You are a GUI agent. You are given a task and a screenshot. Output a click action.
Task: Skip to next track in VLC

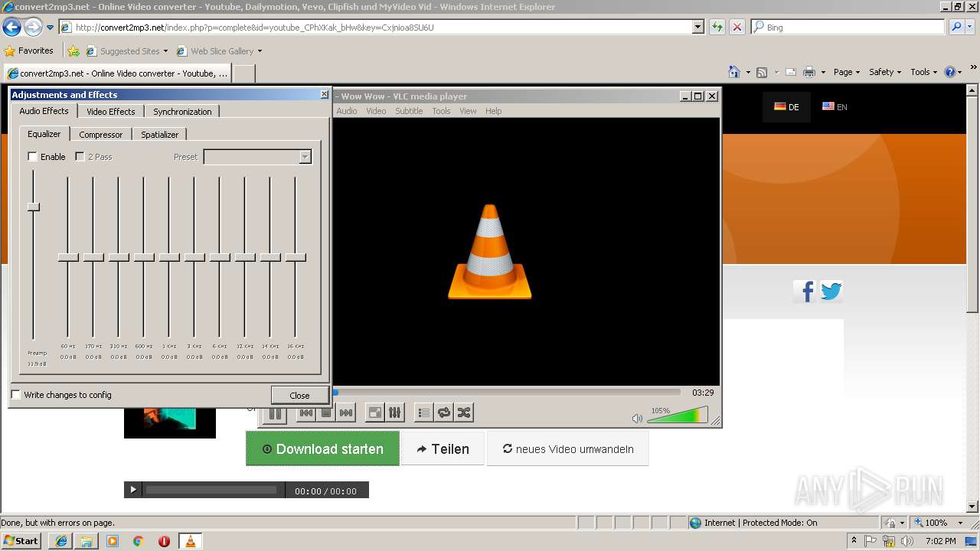pyautogui.click(x=346, y=413)
